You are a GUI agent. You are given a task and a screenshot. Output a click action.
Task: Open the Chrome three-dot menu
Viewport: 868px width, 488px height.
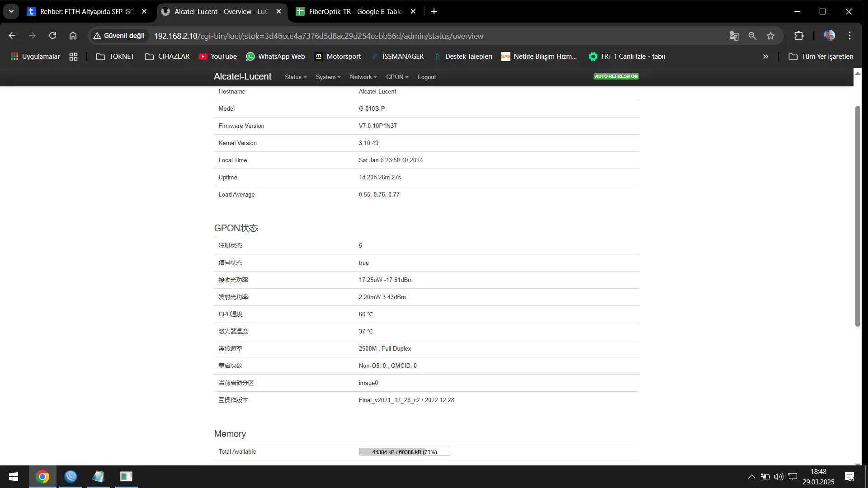coord(850,36)
